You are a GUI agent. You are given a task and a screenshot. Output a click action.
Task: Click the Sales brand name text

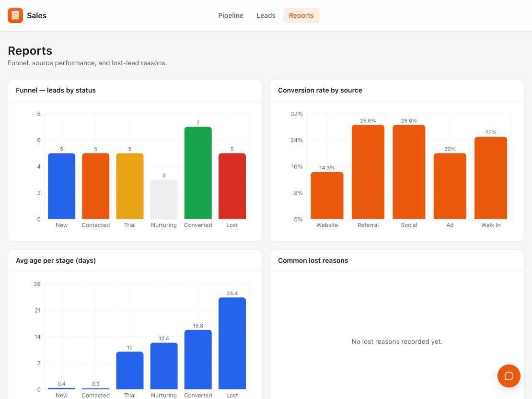(x=36, y=16)
